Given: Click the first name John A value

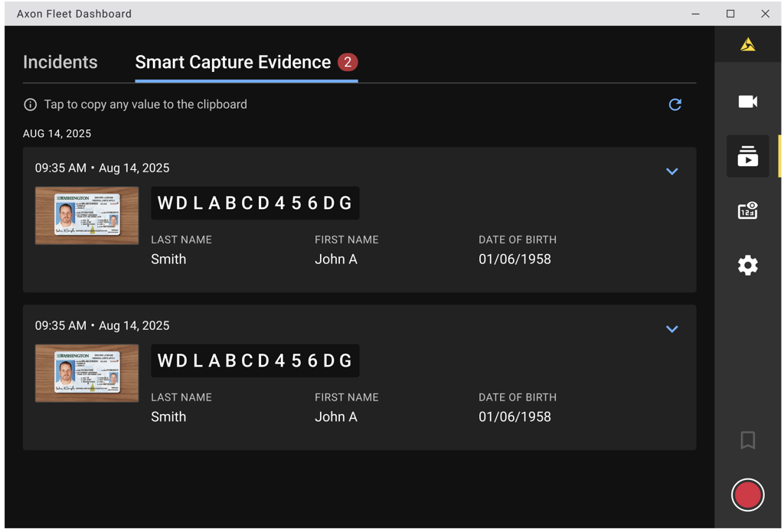Looking at the screenshot, I should [x=336, y=259].
